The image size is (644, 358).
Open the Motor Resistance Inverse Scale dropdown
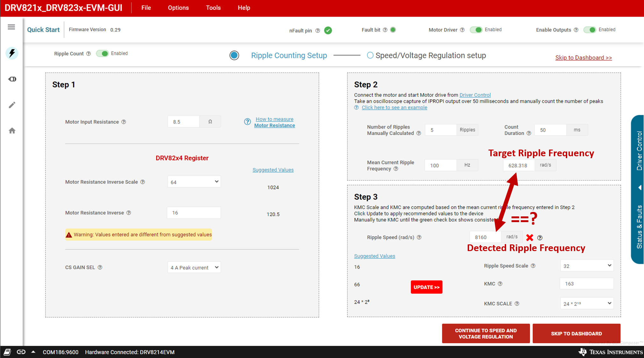point(194,182)
